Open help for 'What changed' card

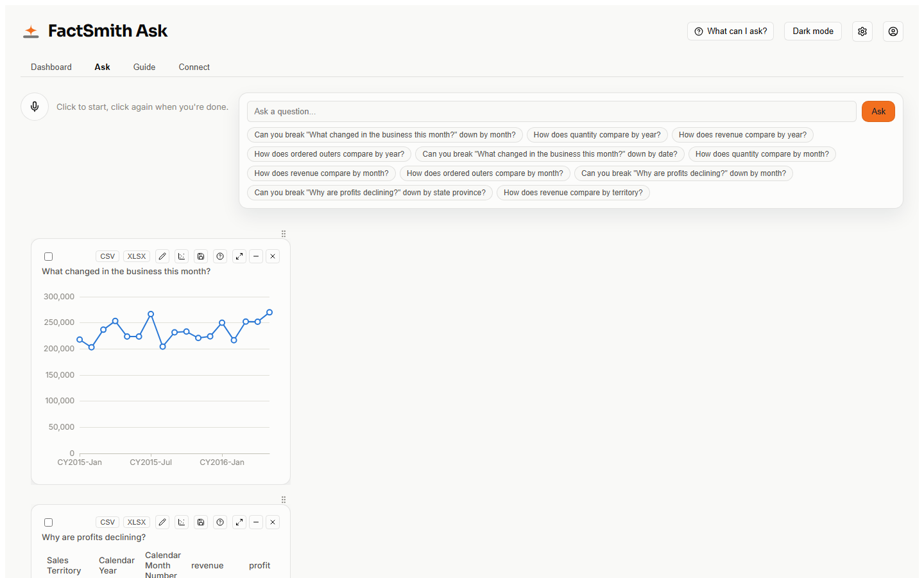220,256
